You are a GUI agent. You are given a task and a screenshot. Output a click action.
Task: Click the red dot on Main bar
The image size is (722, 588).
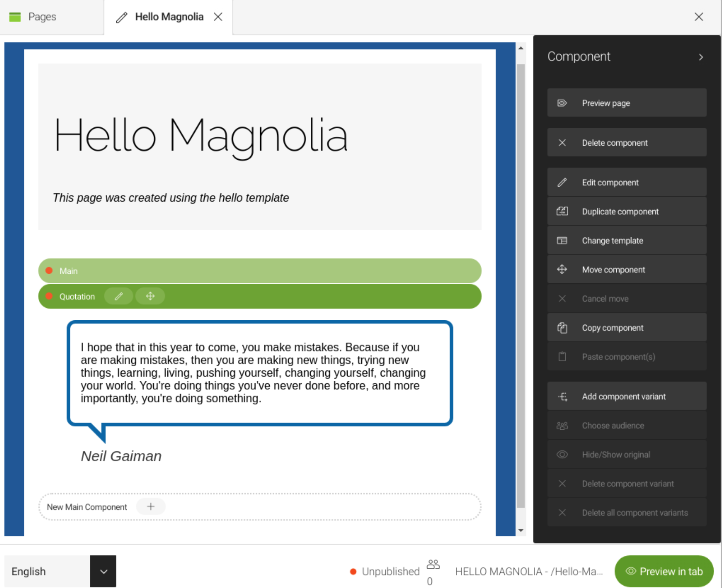point(49,270)
